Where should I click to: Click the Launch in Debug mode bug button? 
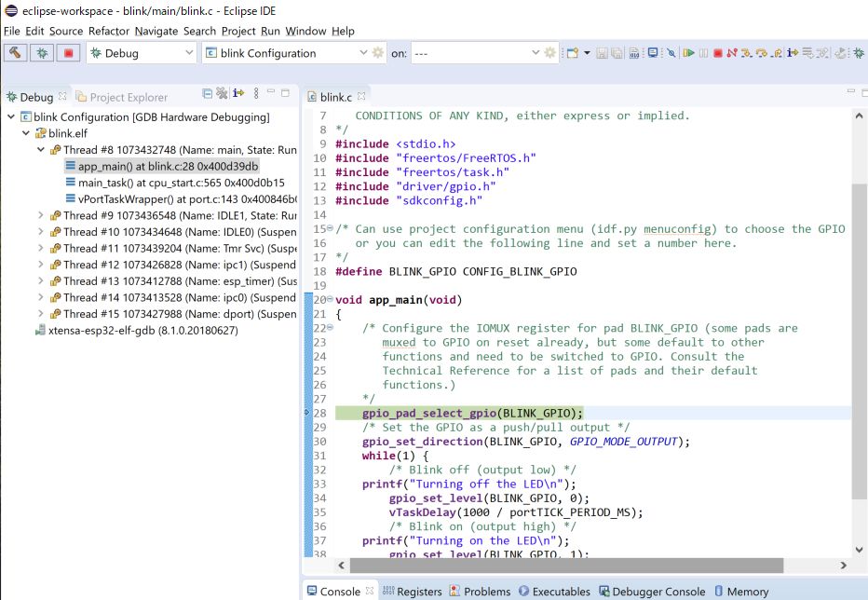[42, 53]
